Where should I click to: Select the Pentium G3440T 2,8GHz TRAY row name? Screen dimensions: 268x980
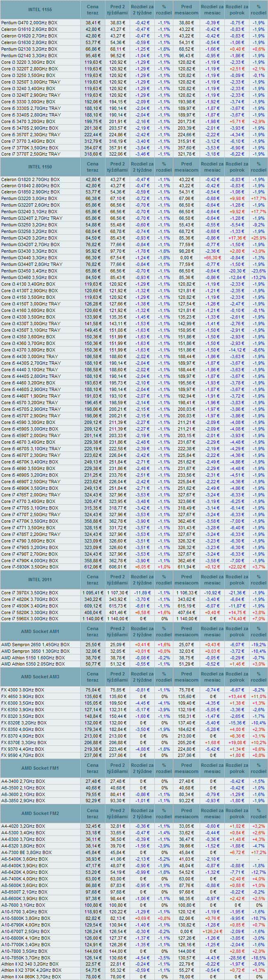coord(32,264)
